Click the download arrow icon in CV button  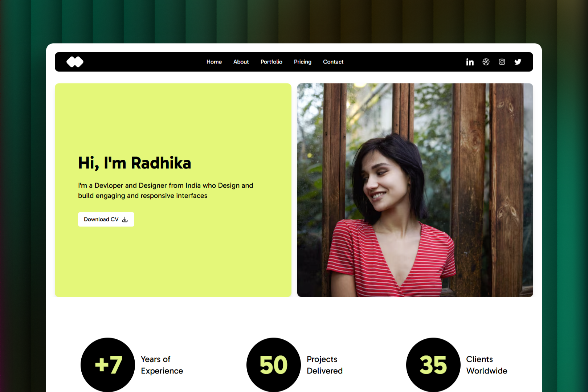pos(125,220)
